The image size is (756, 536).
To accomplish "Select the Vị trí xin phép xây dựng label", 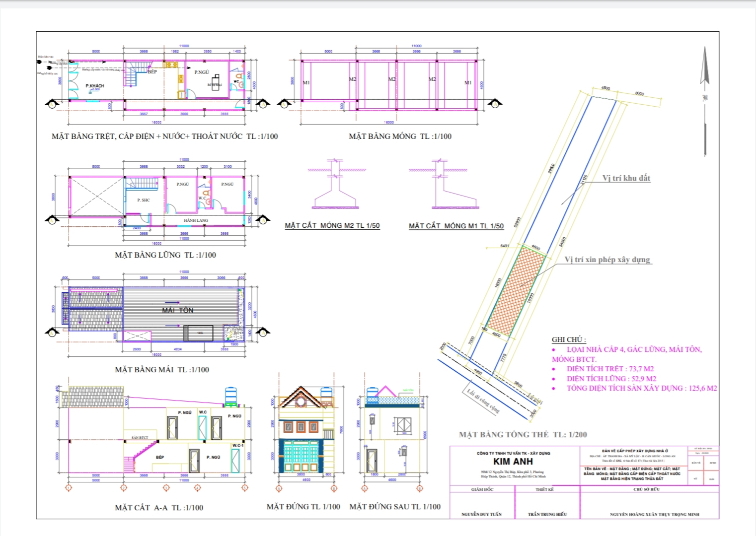I will click(x=607, y=260).
